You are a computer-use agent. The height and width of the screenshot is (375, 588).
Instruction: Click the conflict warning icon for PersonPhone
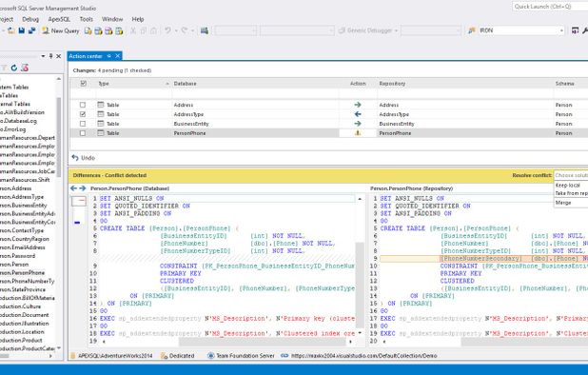point(358,132)
